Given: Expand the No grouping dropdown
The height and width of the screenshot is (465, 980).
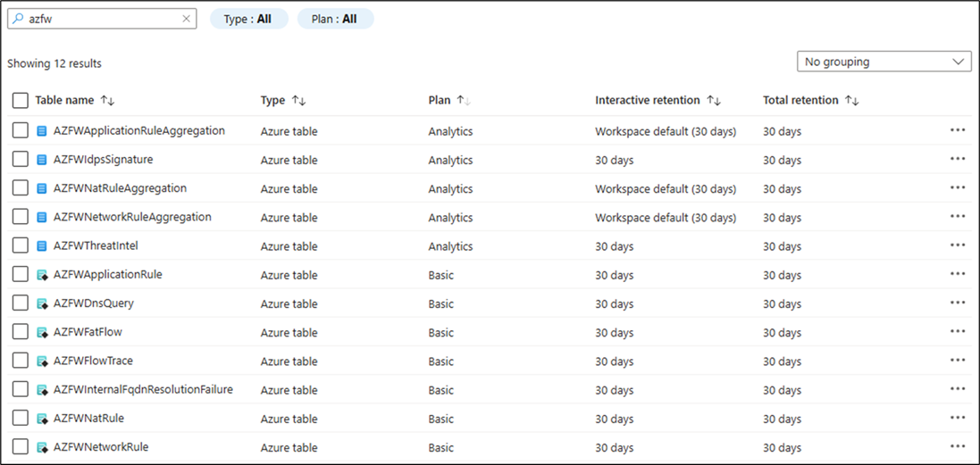Looking at the screenshot, I should (x=884, y=62).
